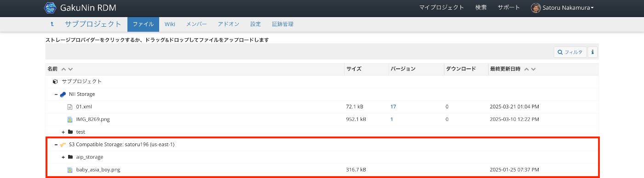Click the GakuNin RDM logo icon
Image resolution: width=644 pixels, height=178 pixels.
coord(50,8)
